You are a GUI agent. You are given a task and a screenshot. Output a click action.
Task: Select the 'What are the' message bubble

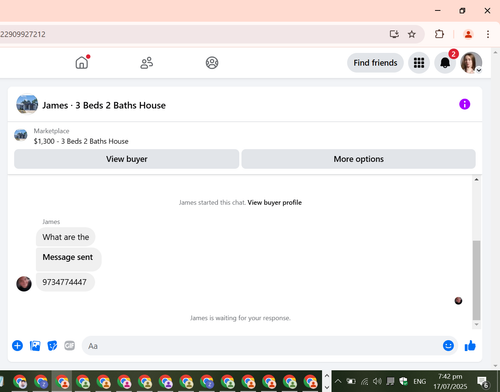(x=66, y=237)
